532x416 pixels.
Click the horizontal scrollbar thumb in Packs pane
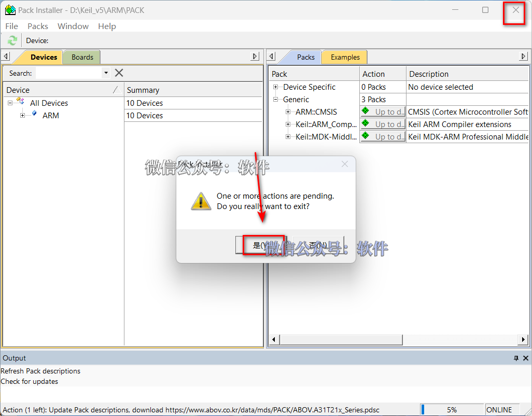coord(341,339)
